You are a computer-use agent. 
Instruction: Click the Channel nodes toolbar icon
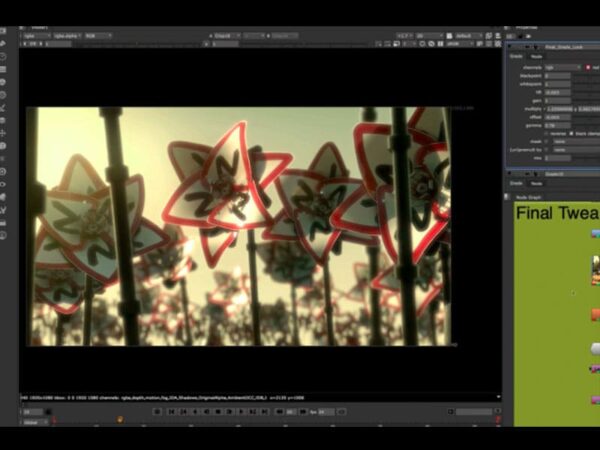[x=3, y=69]
